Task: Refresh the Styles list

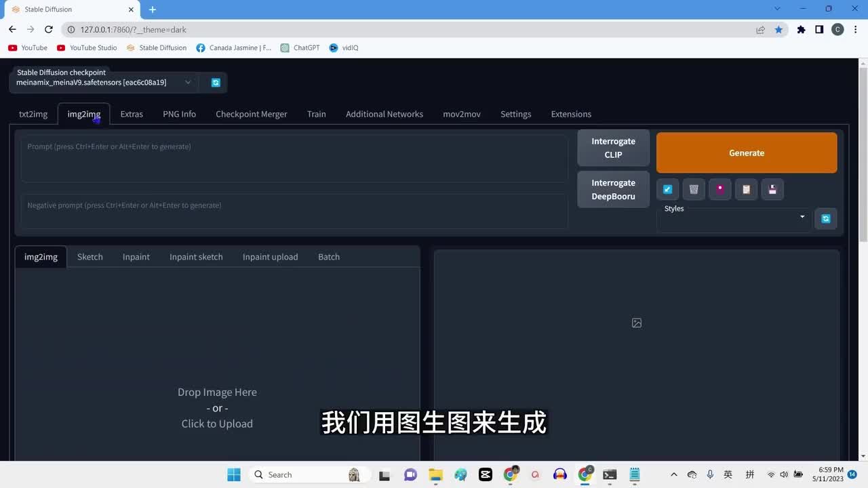Action: click(825, 219)
